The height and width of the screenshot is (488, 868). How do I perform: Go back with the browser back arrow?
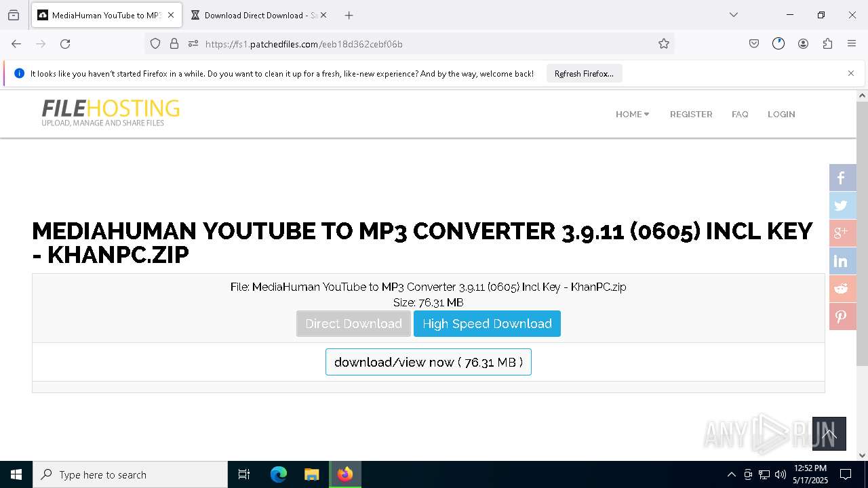click(16, 44)
